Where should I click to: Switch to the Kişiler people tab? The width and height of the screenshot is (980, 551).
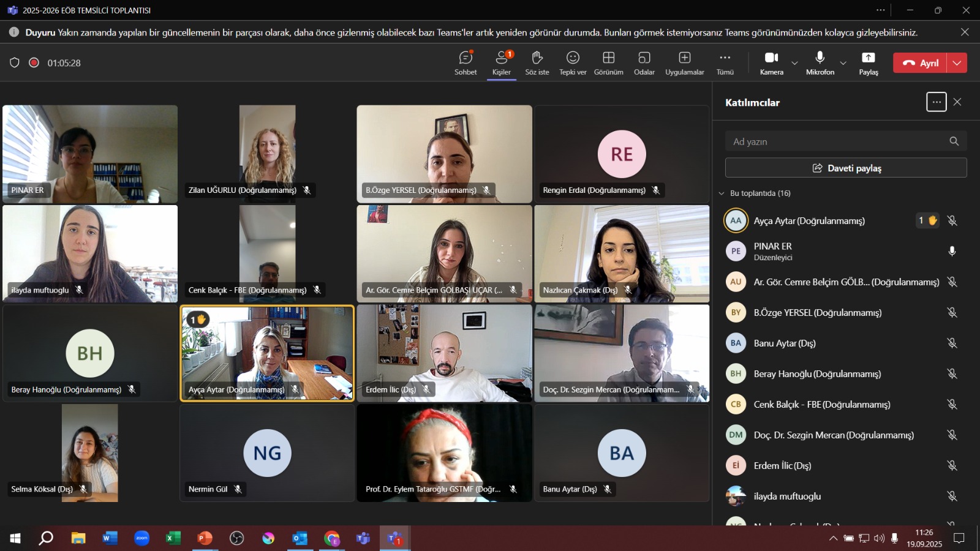pyautogui.click(x=501, y=62)
